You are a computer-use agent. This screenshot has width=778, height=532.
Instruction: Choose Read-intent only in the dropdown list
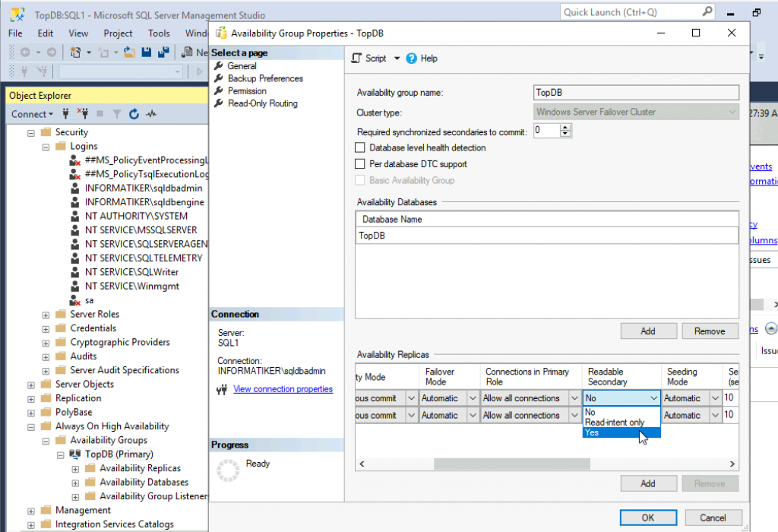[621, 423]
